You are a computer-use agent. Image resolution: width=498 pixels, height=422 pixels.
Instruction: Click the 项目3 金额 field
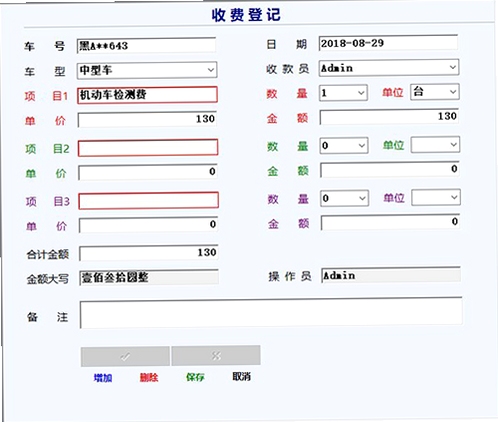pyautogui.click(x=390, y=222)
